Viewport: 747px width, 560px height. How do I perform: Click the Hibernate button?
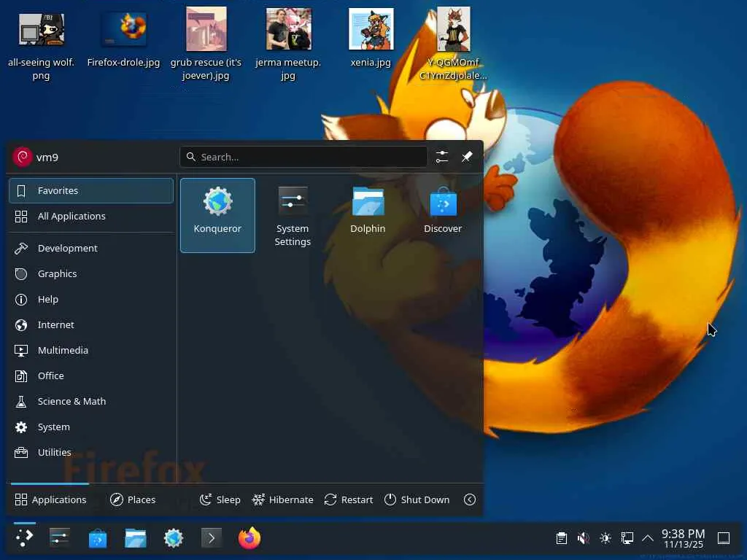click(x=283, y=499)
